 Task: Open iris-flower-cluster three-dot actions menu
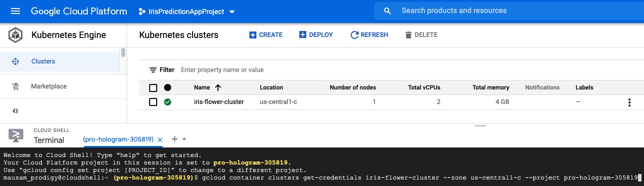[629, 102]
